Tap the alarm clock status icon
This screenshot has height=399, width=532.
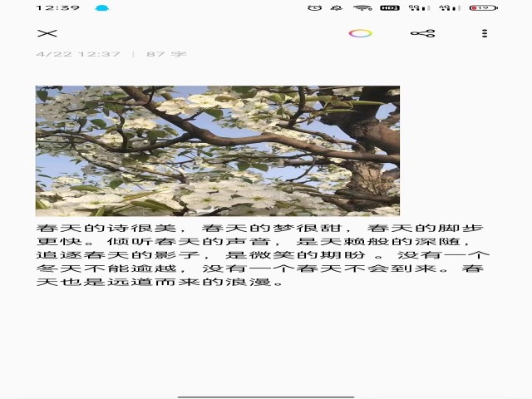pos(314,7)
